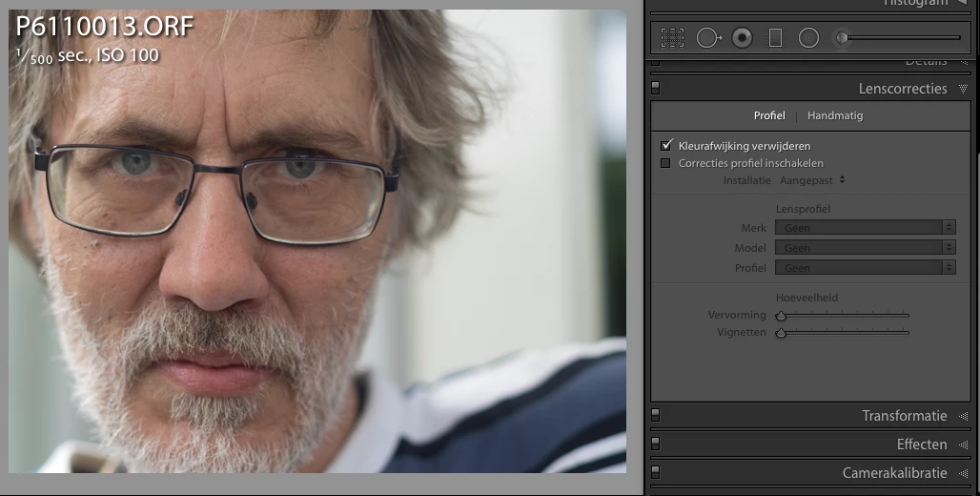This screenshot has height=496, width=980.
Task: Switch to the Handmatig tab
Action: (x=835, y=115)
